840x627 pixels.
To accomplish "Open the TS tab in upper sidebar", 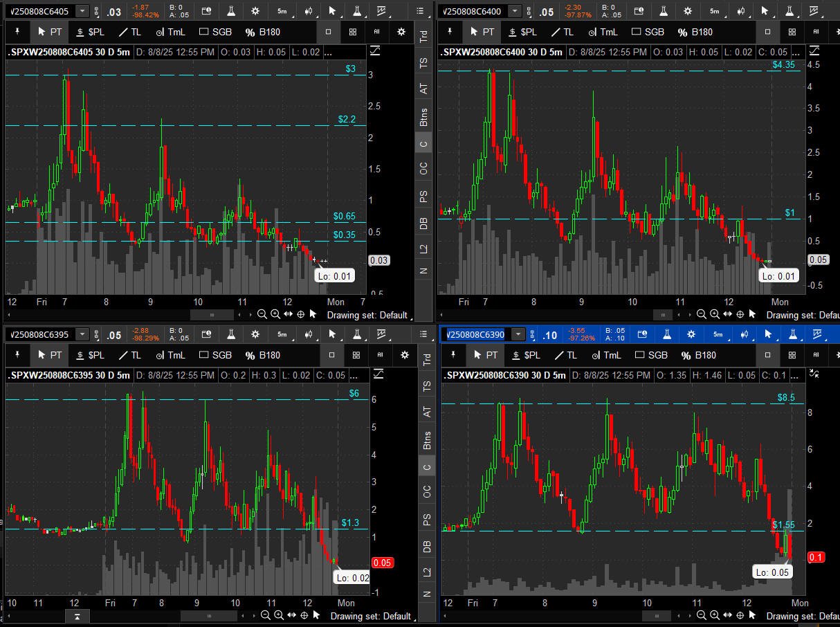I will click(x=423, y=62).
